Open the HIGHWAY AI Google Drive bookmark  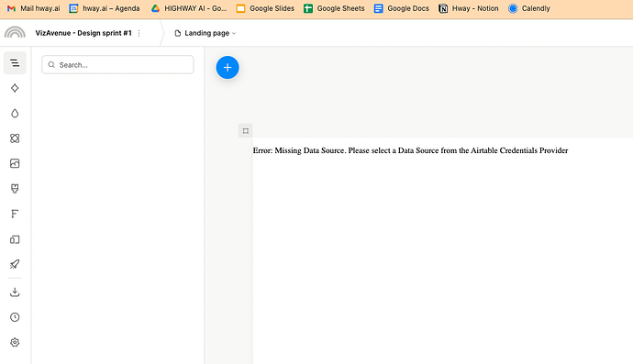point(189,8)
